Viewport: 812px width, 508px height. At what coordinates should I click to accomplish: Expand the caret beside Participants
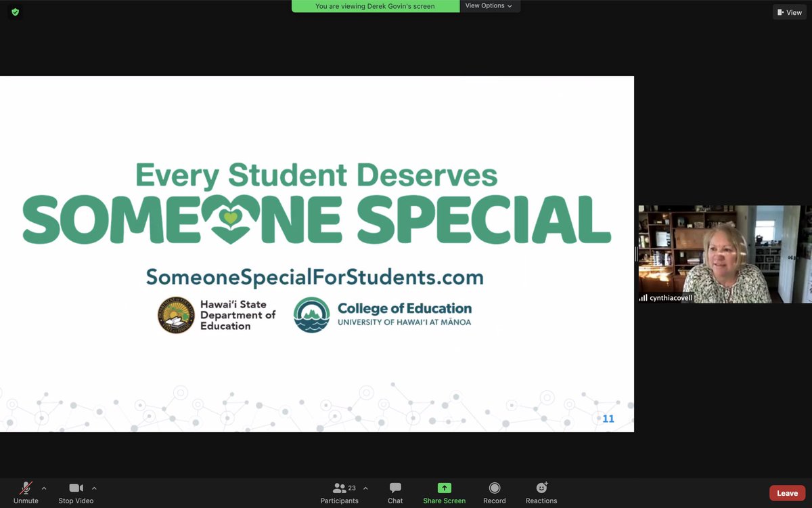pyautogui.click(x=365, y=488)
